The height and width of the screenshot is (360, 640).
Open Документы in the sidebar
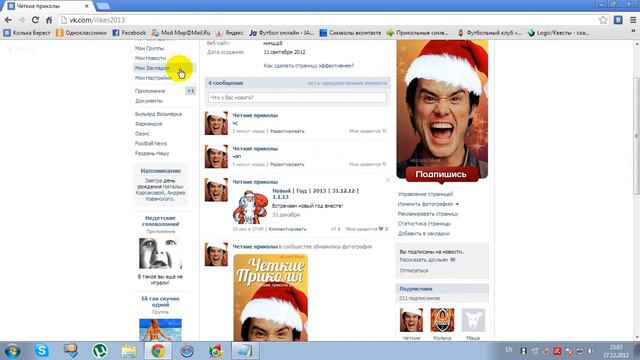[x=149, y=100]
